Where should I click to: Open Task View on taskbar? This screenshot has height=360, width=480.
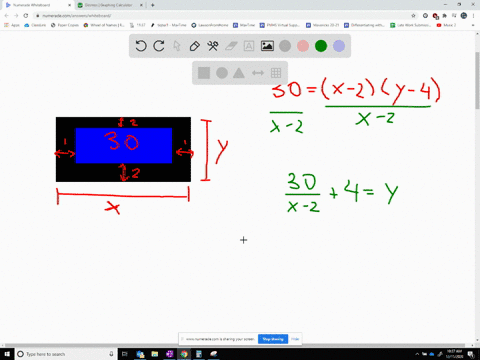tap(125, 354)
